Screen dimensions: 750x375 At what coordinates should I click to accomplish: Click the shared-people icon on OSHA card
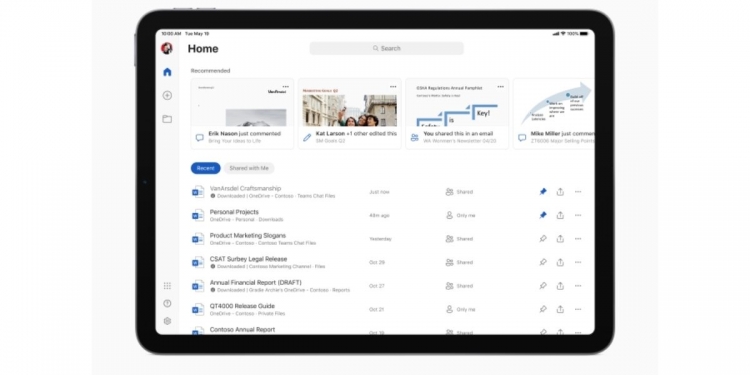click(415, 137)
